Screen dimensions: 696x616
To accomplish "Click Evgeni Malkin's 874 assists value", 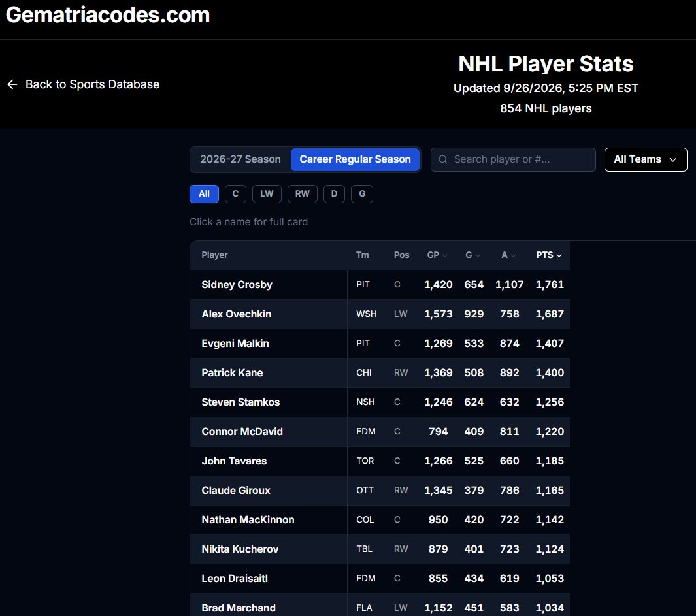I will (x=509, y=343).
